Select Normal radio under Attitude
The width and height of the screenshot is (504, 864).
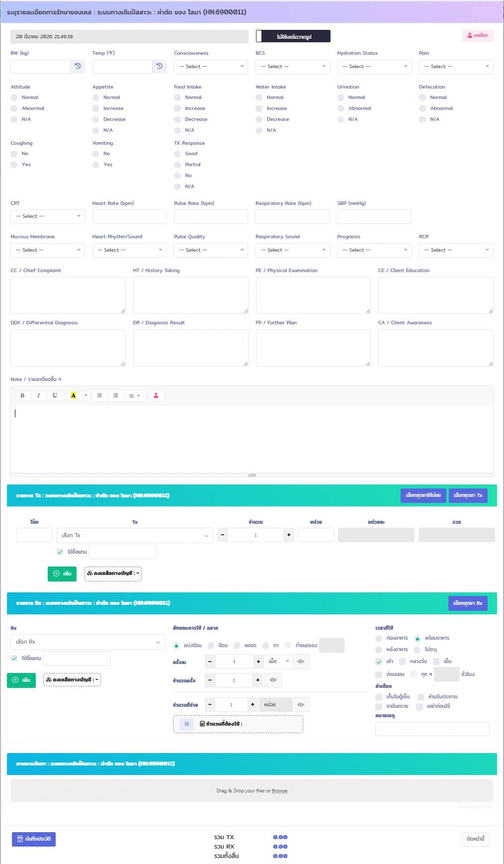(x=14, y=97)
